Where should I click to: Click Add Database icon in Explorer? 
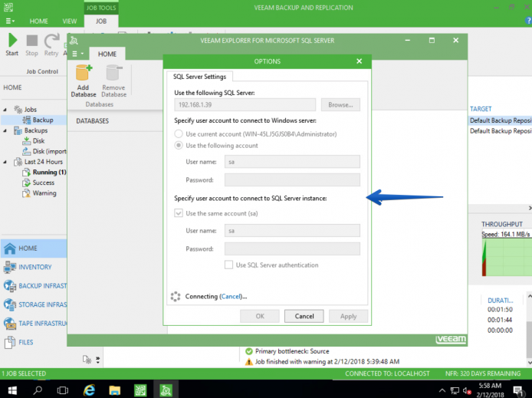(x=84, y=73)
